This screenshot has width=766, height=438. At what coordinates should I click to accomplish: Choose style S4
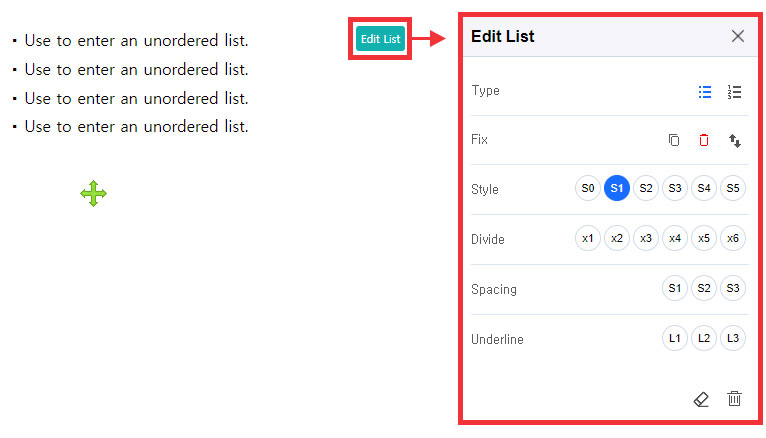click(704, 188)
